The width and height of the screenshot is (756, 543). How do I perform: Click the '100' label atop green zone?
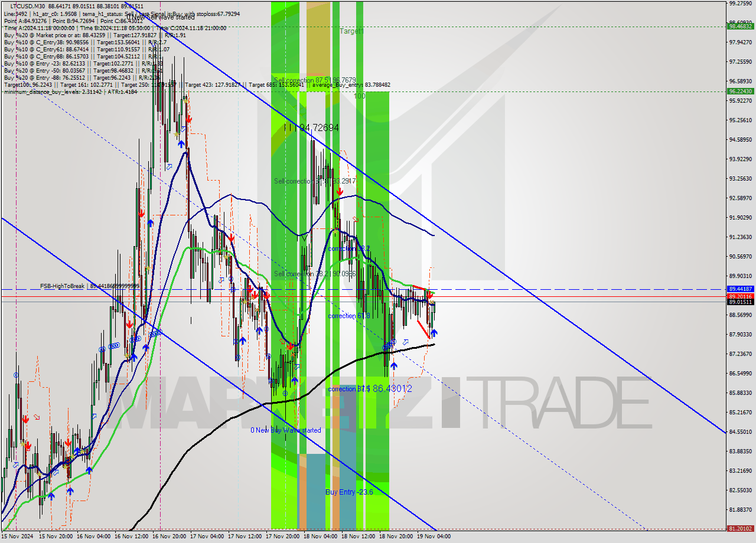[x=360, y=96]
